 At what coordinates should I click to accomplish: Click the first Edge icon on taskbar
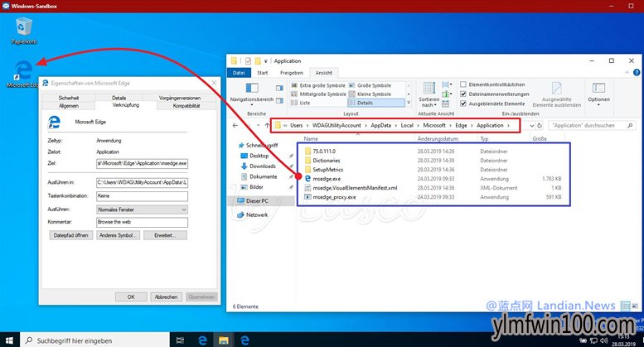[x=202, y=340]
